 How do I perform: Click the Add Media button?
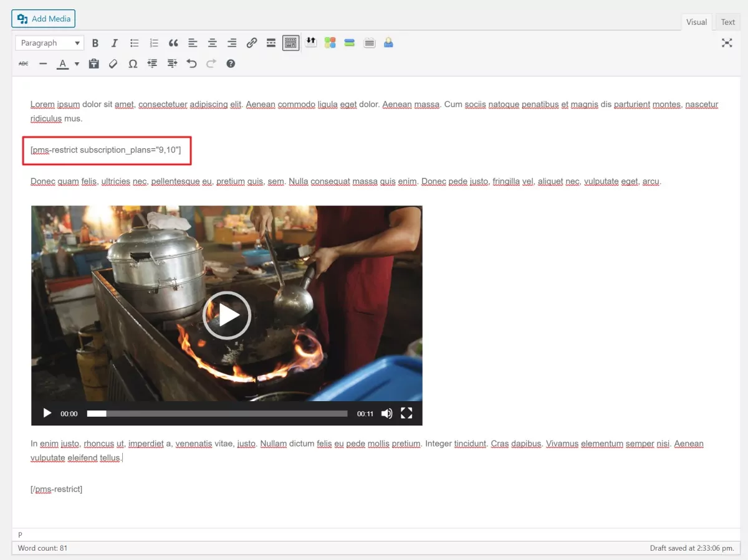click(44, 19)
